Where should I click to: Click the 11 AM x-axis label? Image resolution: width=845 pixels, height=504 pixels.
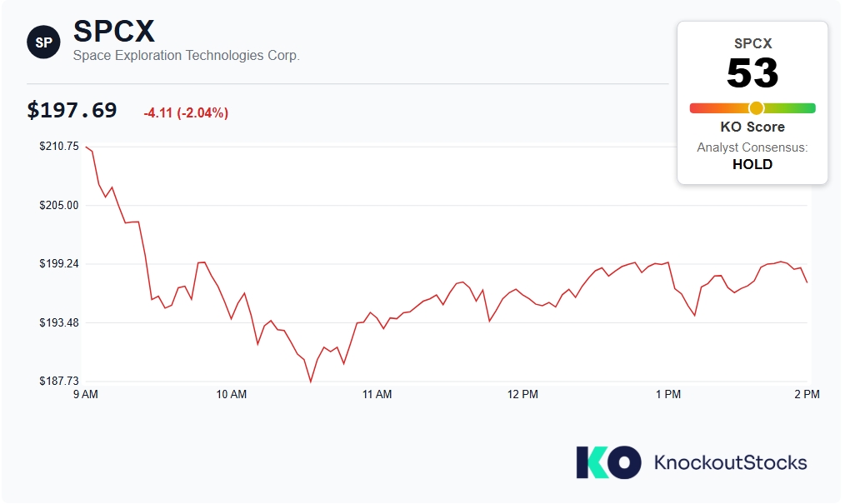click(377, 394)
